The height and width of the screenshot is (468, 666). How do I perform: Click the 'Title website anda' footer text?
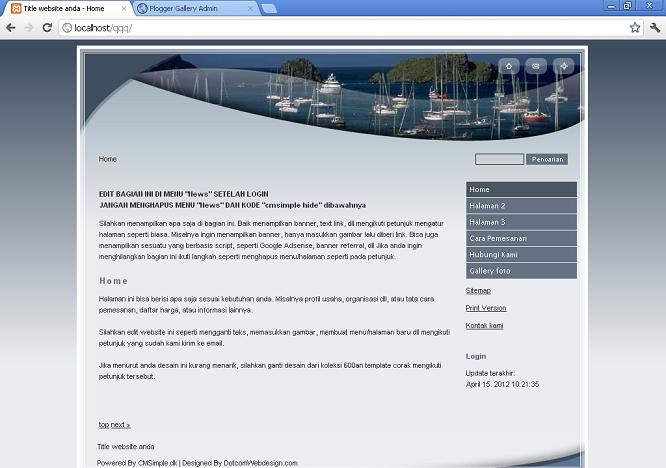tap(126, 447)
